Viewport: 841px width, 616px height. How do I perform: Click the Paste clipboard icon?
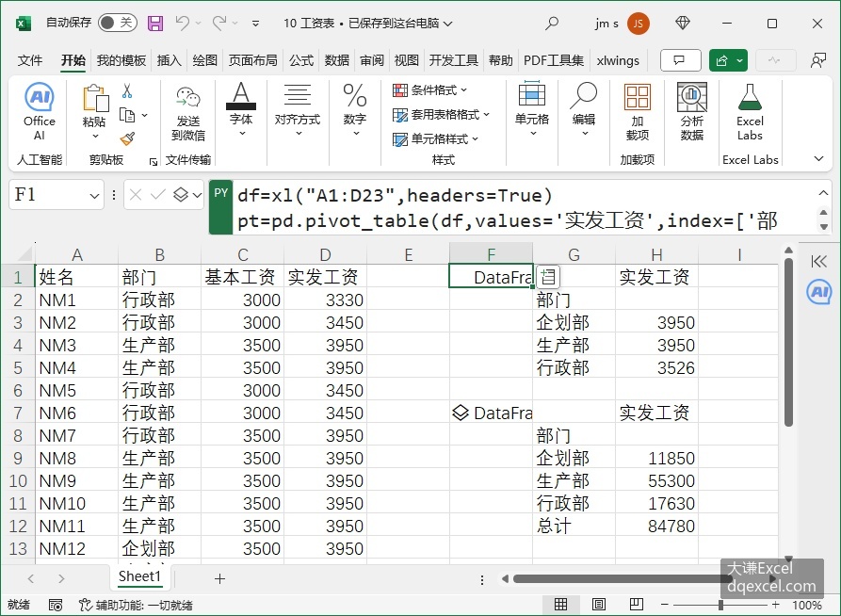pos(95,99)
